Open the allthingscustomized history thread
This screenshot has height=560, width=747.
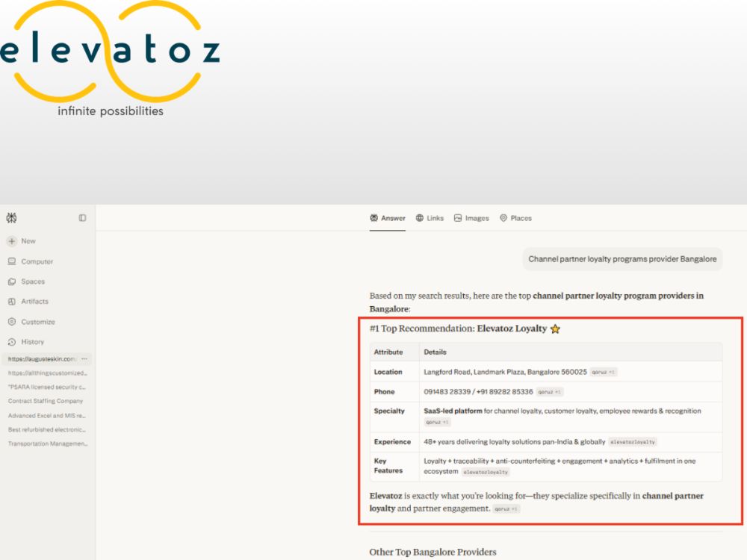tap(47, 373)
